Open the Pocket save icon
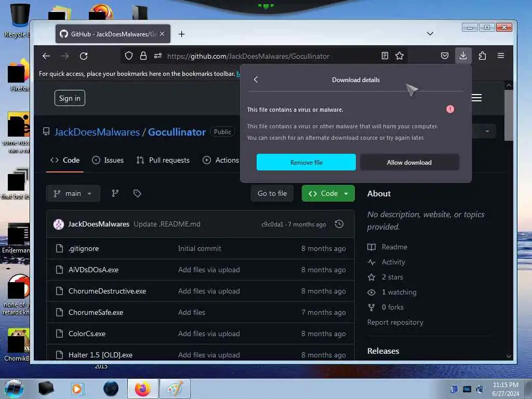The width and height of the screenshot is (532, 399). click(445, 56)
